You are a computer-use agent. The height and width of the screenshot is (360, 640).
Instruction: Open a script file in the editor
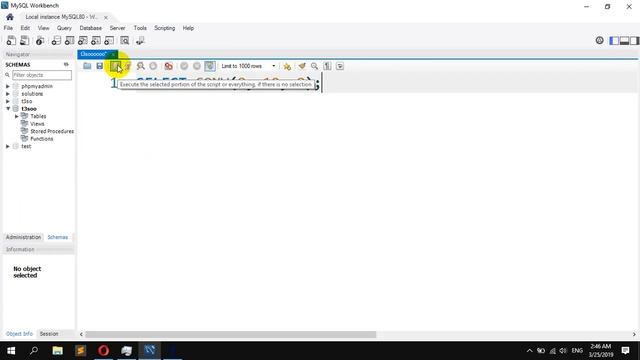pyautogui.click(x=87, y=66)
